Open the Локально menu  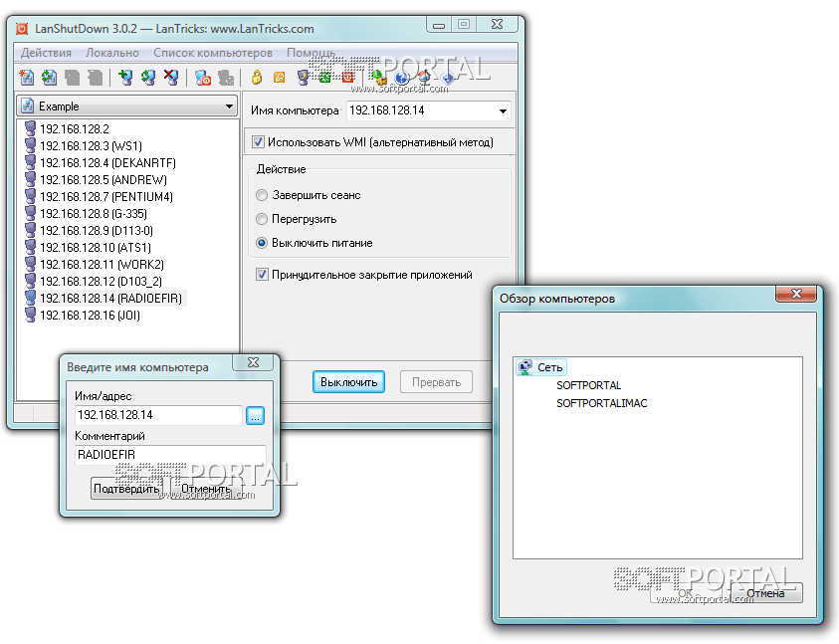[112, 53]
